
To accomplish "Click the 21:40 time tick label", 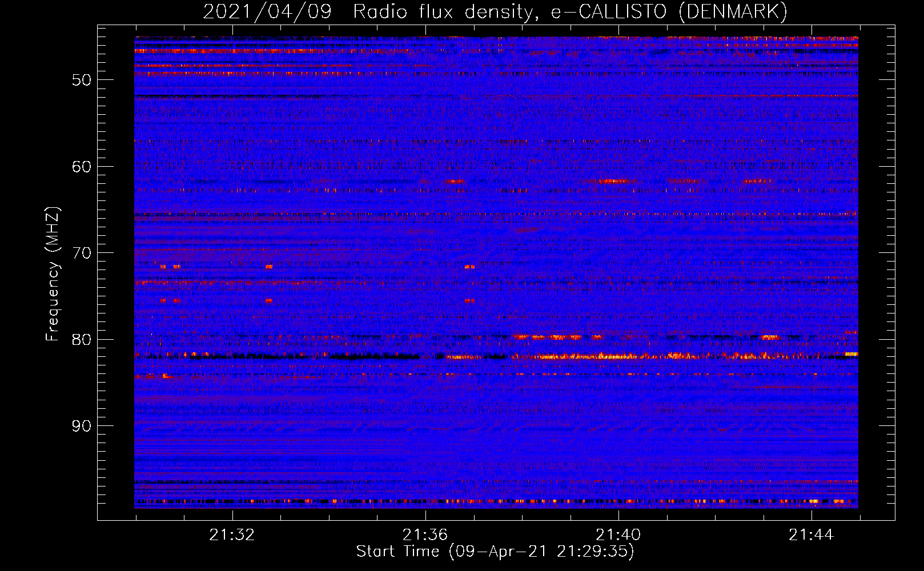I will point(618,535).
